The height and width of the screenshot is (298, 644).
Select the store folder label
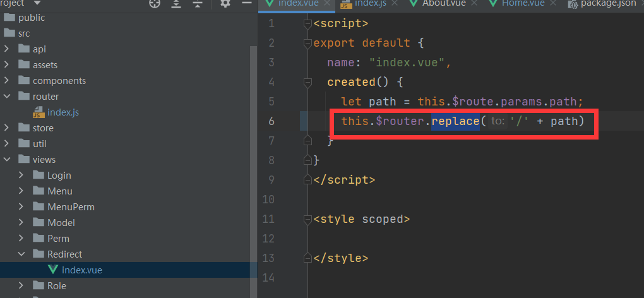[43, 128]
